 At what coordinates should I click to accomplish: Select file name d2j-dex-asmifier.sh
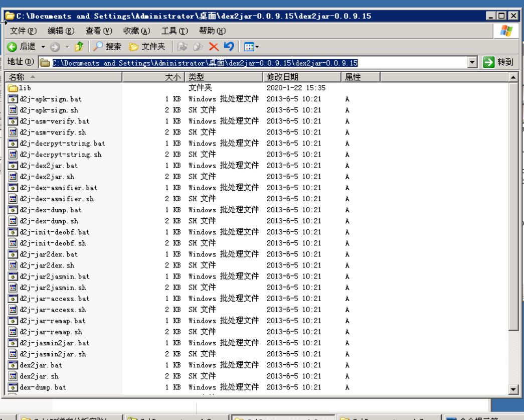click(57, 199)
